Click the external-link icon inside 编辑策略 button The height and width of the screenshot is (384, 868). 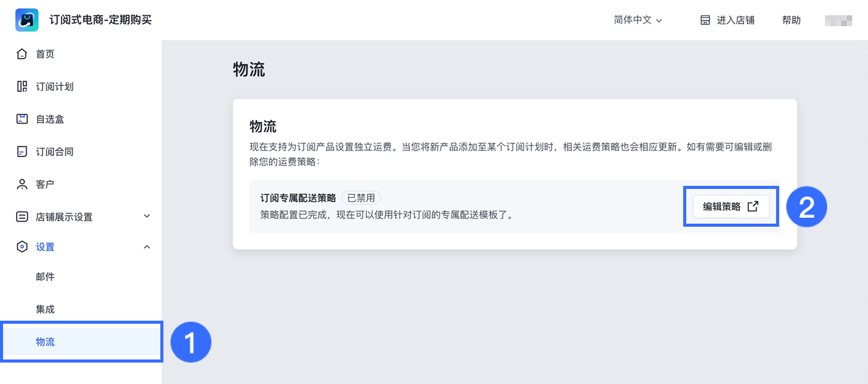tap(754, 206)
